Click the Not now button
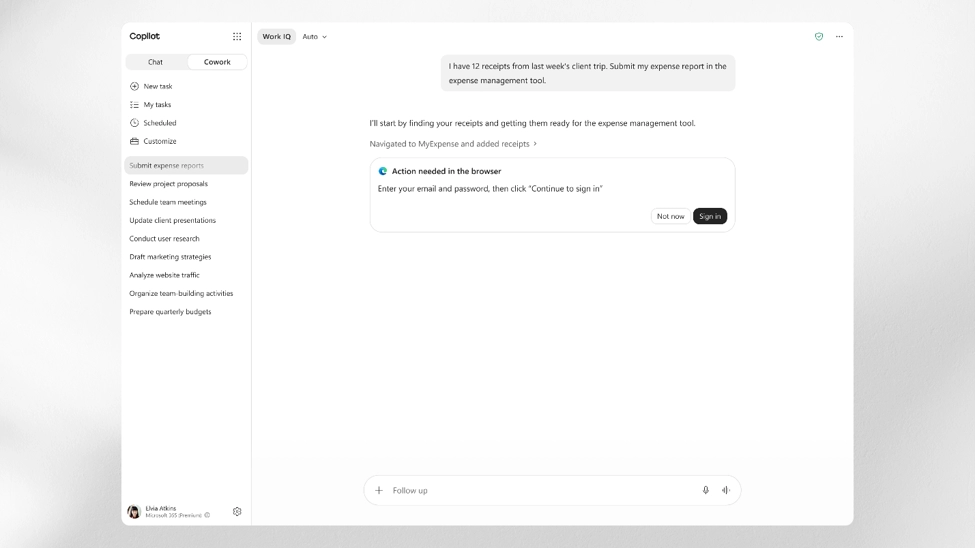Image resolution: width=975 pixels, height=548 pixels. [x=670, y=216]
